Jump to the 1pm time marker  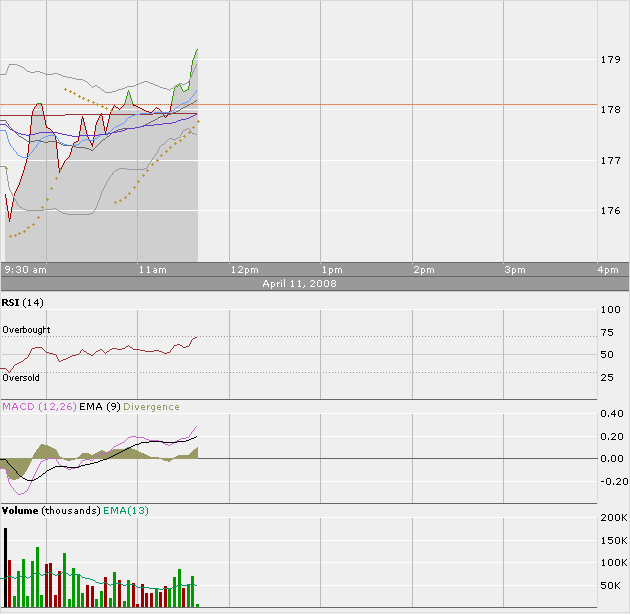[x=332, y=270]
